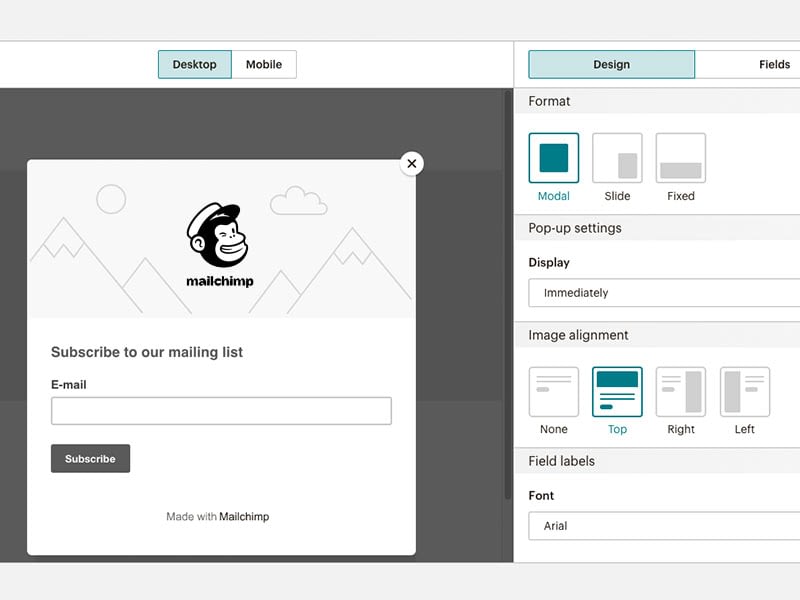Screen dimensions: 800x600
Task: Pick the Fixed format icon
Action: pyautogui.click(x=681, y=158)
